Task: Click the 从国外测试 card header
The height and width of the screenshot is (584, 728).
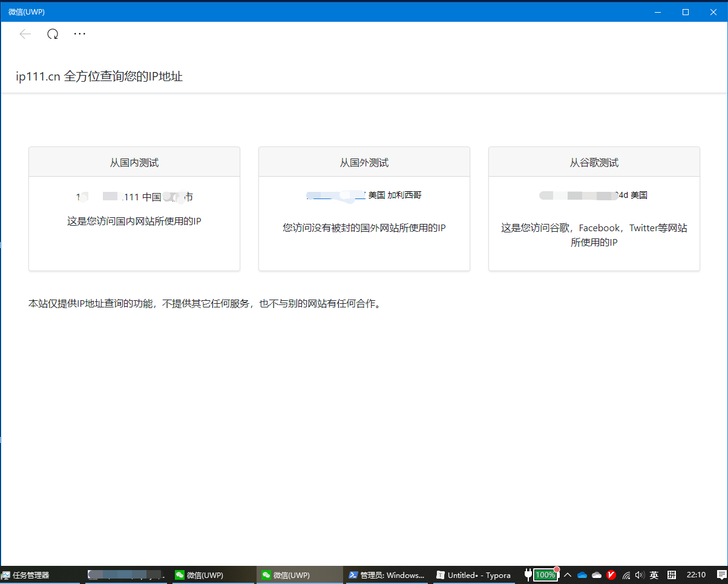Action: (x=364, y=162)
